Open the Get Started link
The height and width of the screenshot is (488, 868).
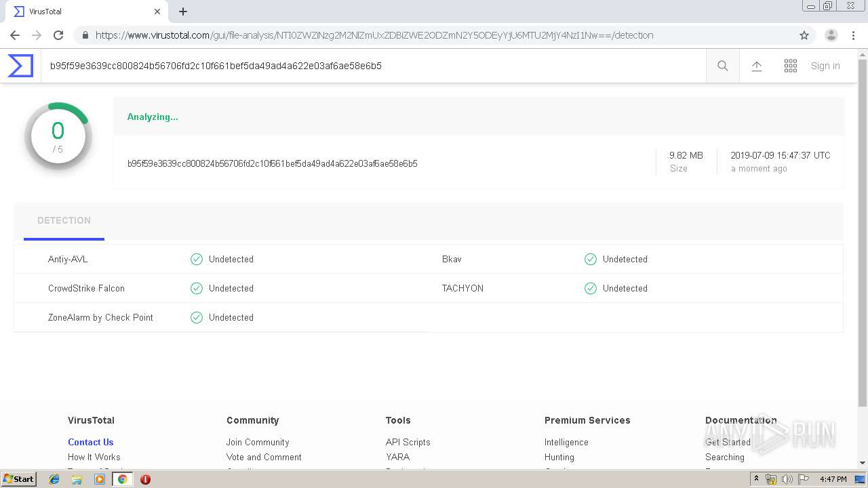click(728, 442)
